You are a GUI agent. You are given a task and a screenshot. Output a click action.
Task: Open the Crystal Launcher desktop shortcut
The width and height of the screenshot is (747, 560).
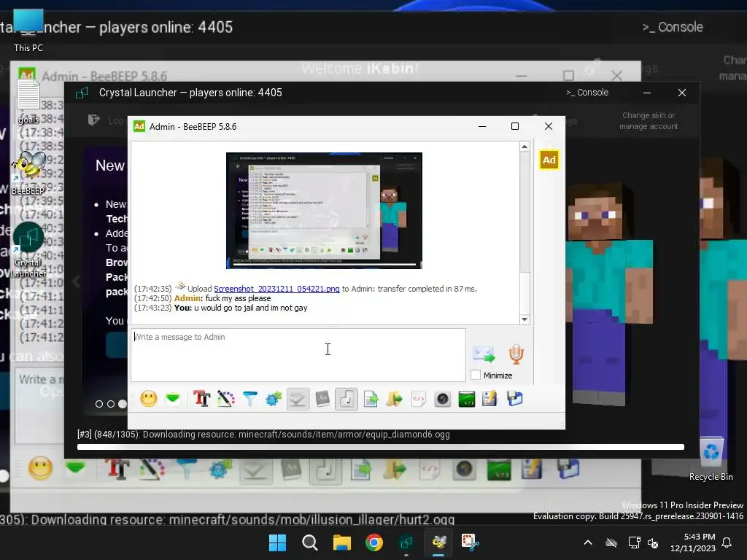point(28,249)
